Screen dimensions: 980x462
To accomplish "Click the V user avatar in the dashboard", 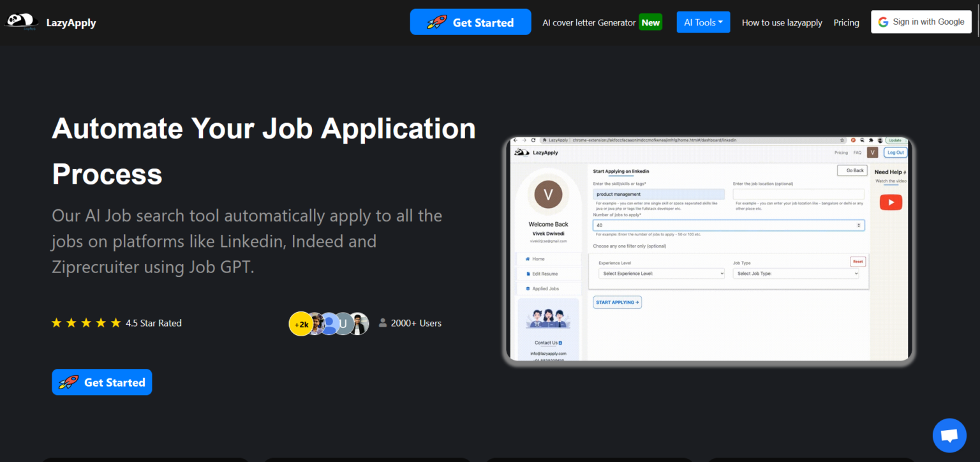I will click(548, 195).
